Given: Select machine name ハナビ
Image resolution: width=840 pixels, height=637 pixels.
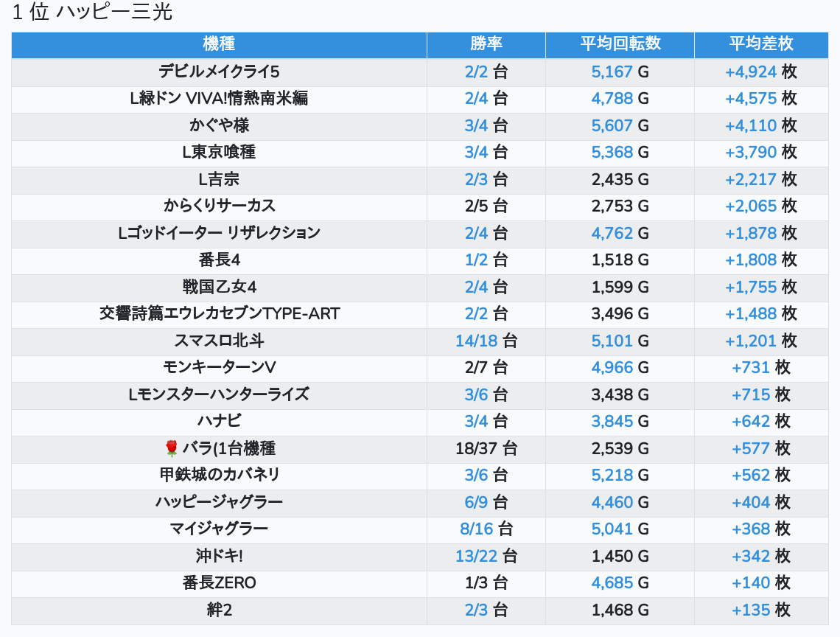Looking at the screenshot, I should (x=219, y=422).
